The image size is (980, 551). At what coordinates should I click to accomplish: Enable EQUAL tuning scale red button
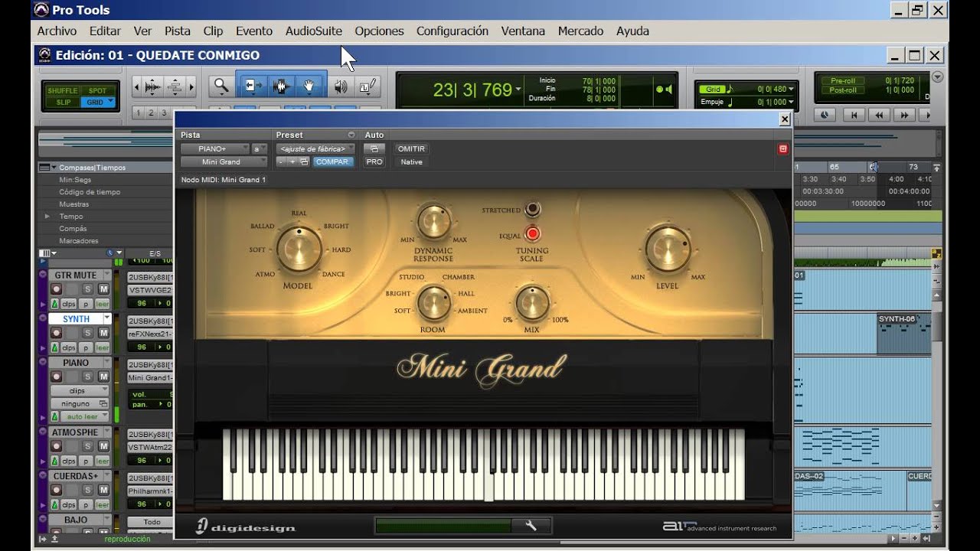coord(532,234)
